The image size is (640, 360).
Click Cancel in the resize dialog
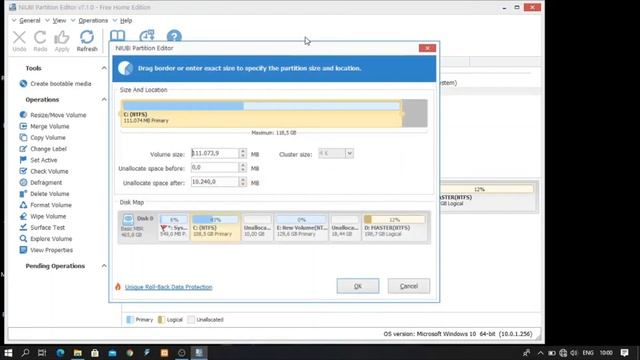tap(409, 286)
